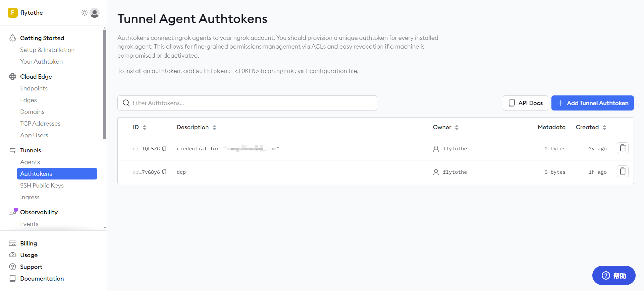Sort by Created column arrows
The height and width of the screenshot is (291, 644).
point(604,128)
